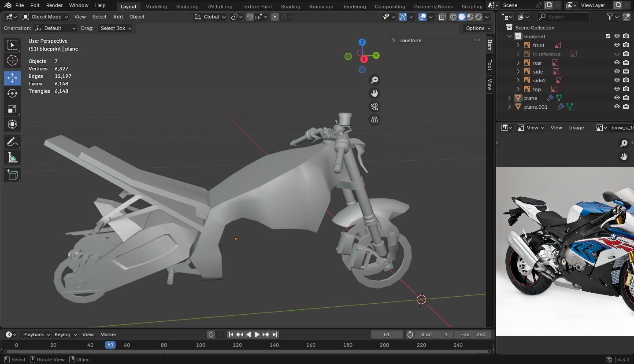The width and height of the screenshot is (634, 364).
Task: Choose the Scale tool
Action: tap(12, 109)
